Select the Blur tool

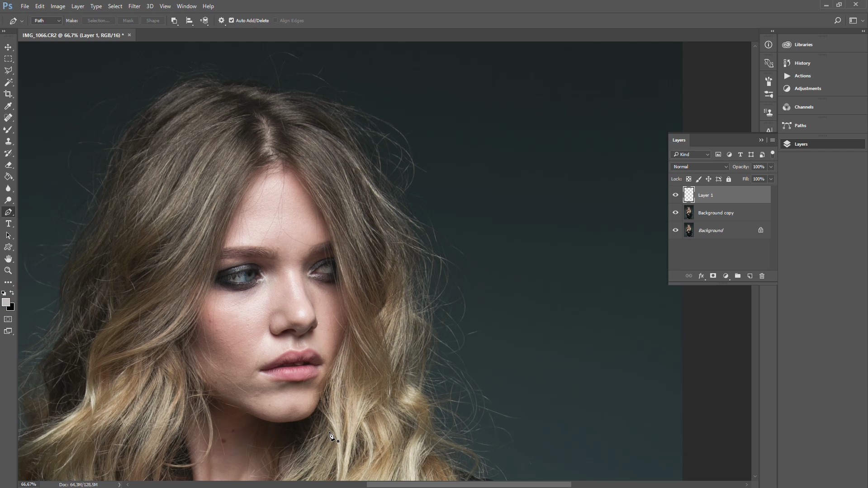pyautogui.click(x=8, y=188)
